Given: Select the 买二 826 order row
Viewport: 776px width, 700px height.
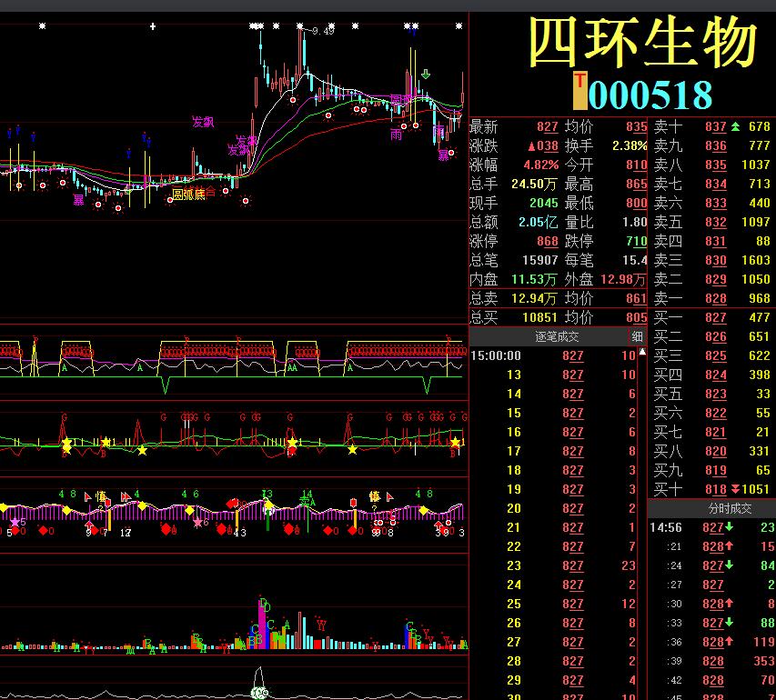Looking at the screenshot, I should coord(711,336).
